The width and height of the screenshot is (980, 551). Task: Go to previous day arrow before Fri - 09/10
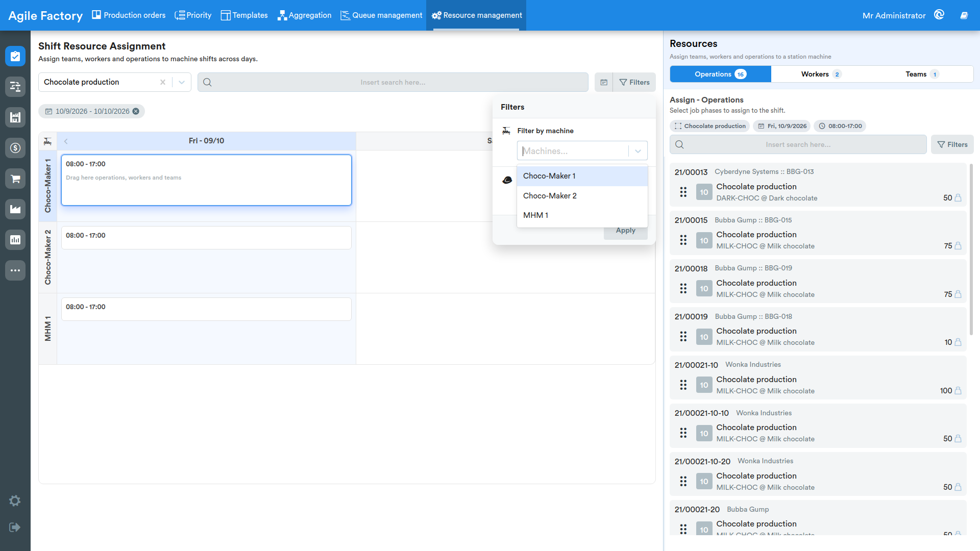(x=66, y=141)
